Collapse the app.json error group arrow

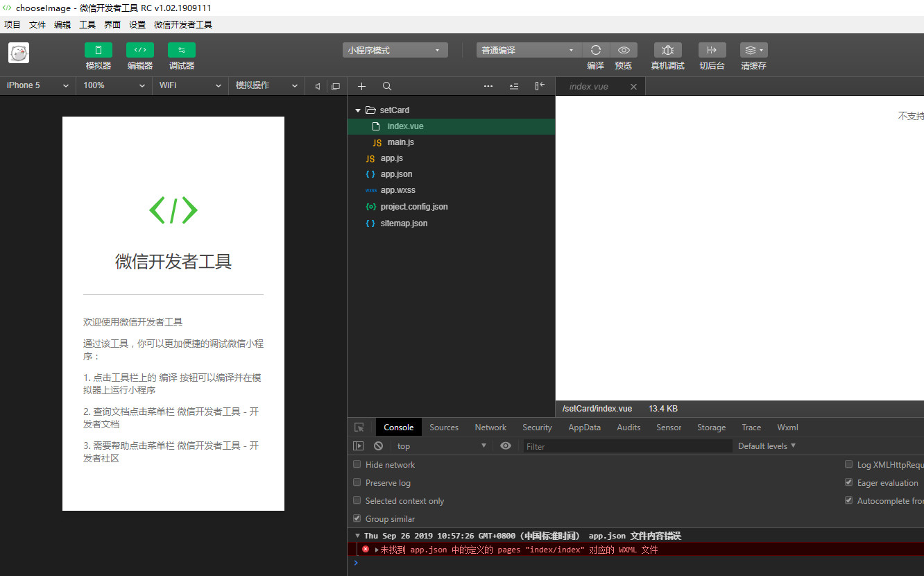357,536
